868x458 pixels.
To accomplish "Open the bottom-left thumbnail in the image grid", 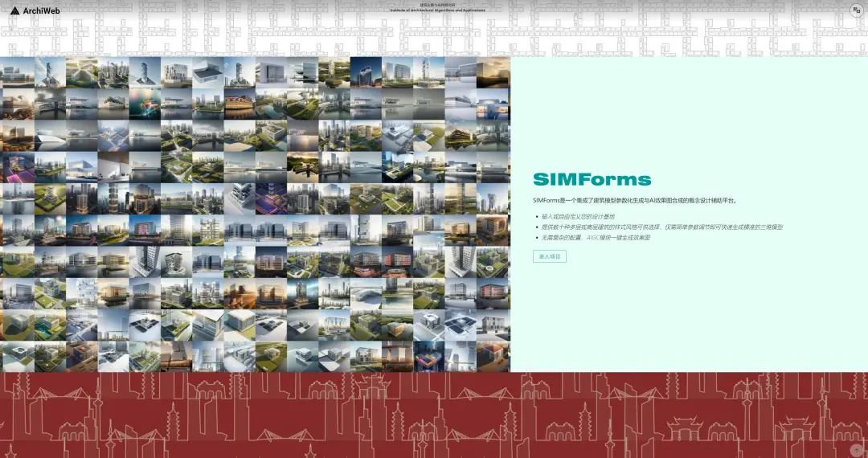I will 16,356.
